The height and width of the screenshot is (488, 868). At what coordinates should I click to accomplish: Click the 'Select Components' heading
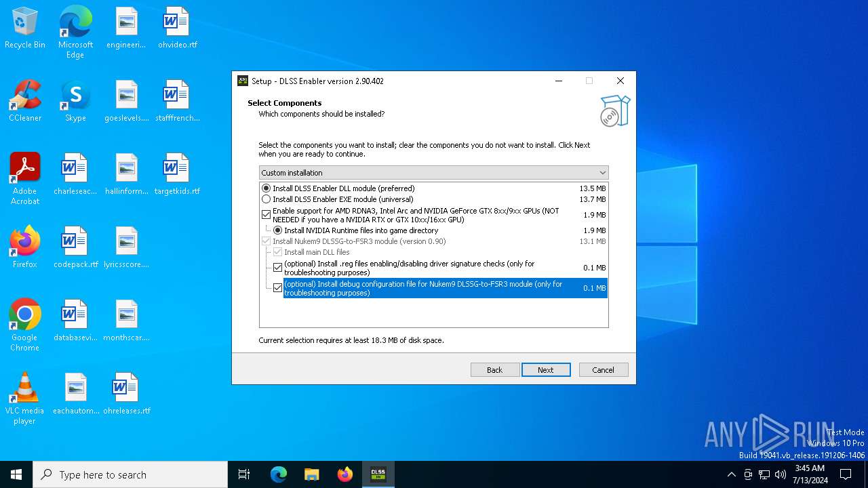(x=285, y=103)
